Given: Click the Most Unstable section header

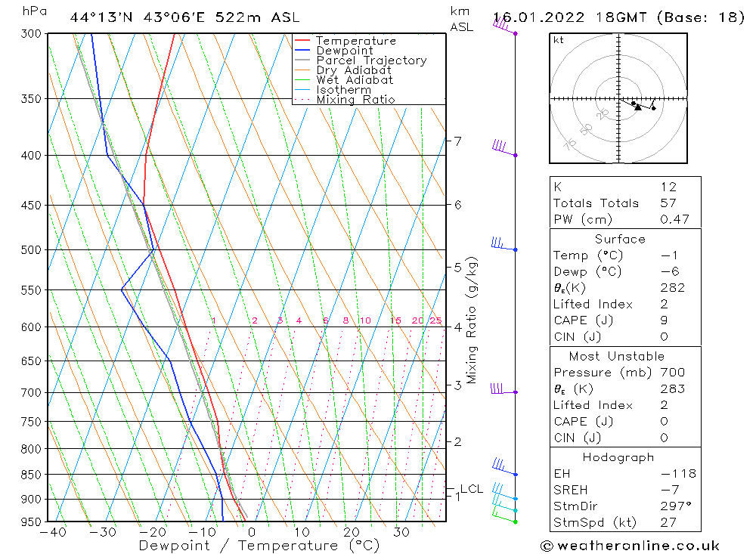Looking at the screenshot, I should (x=617, y=356).
